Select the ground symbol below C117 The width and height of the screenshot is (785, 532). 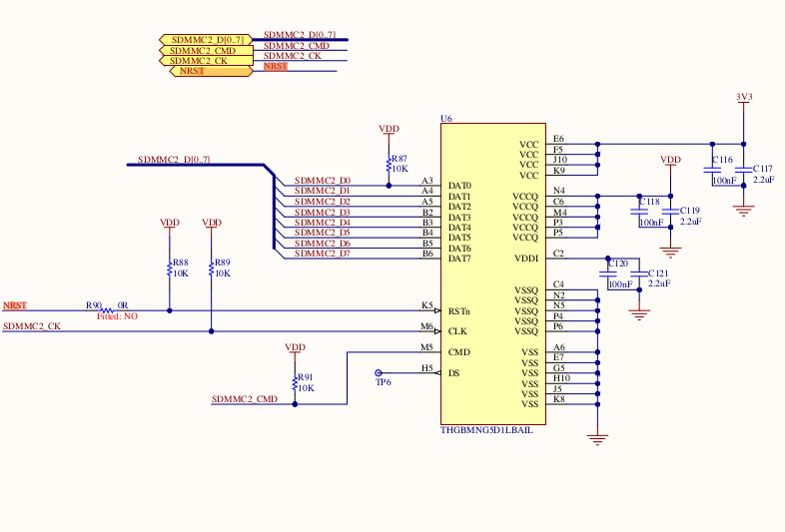coord(743,211)
